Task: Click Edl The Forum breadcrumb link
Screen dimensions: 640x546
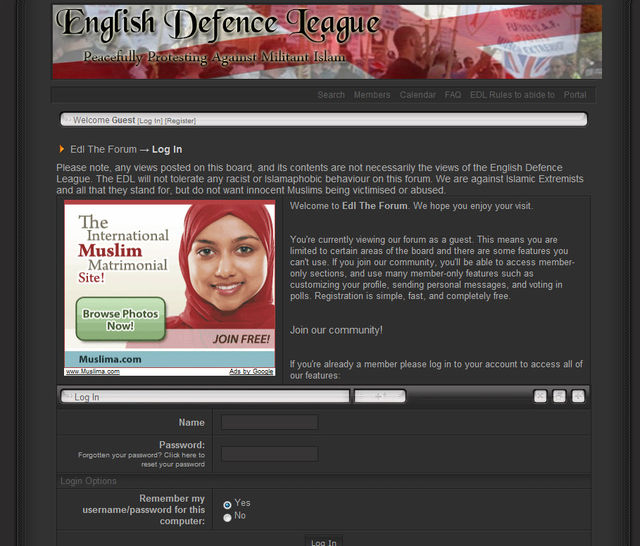Action: point(103,150)
